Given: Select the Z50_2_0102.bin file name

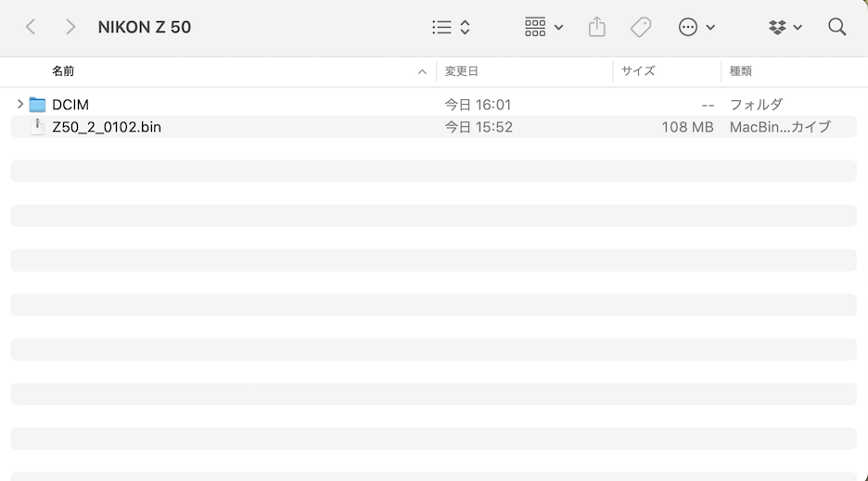Looking at the screenshot, I should pyautogui.click(x=107, y=127).
